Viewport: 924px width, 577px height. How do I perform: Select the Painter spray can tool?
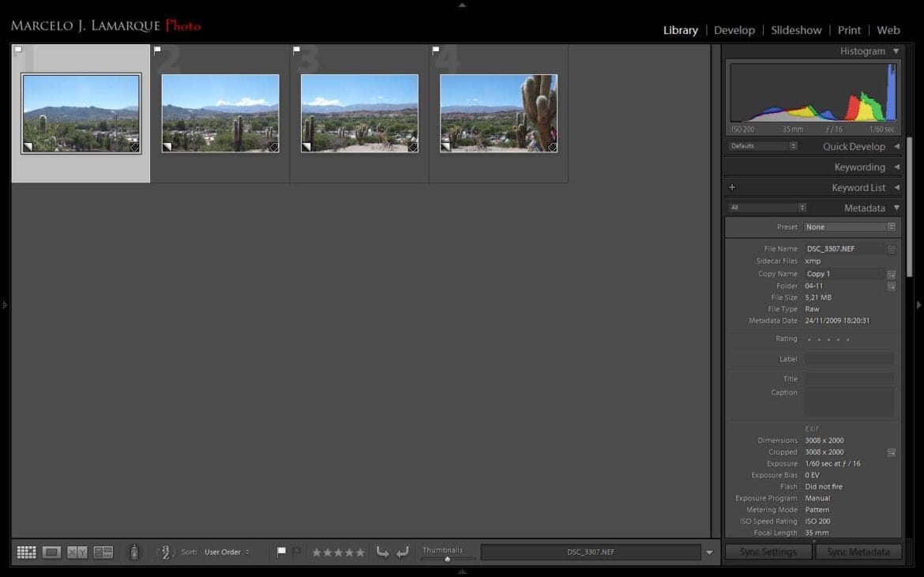tap(133, 552)
